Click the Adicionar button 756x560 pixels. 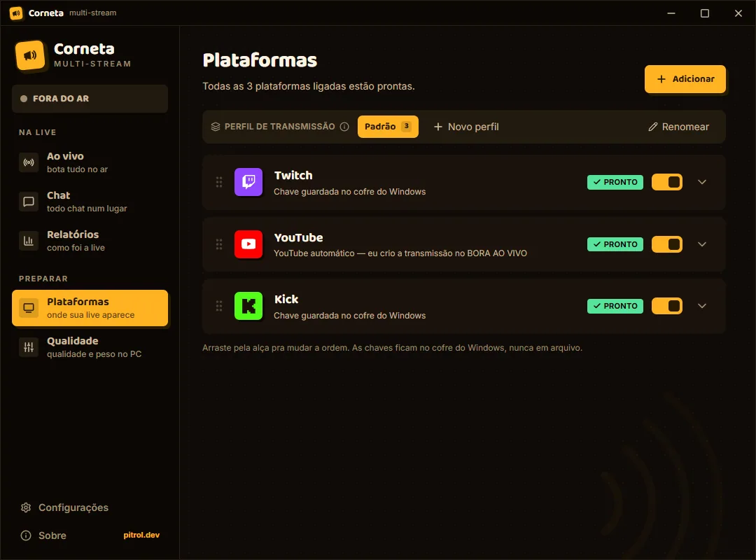tap(685, 79)
